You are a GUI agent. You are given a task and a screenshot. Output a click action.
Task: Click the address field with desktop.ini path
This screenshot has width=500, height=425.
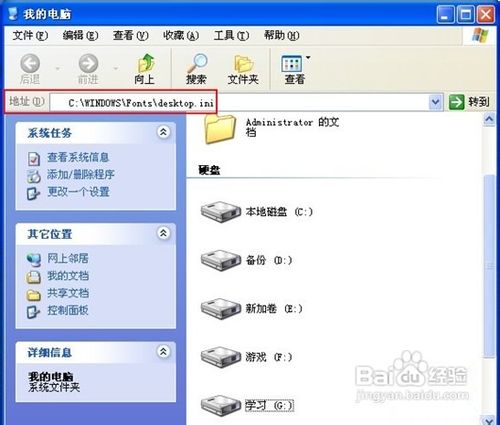[239, 102]
